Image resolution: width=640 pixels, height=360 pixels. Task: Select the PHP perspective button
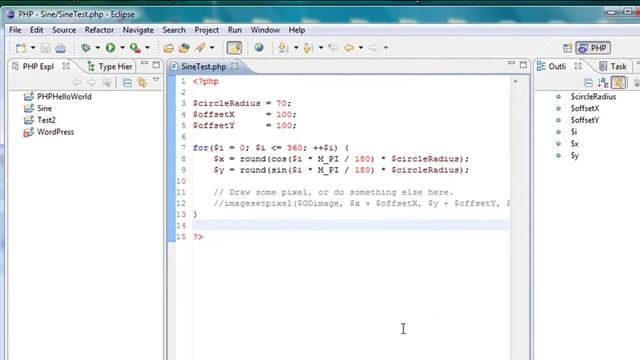(x=593, y=48)
